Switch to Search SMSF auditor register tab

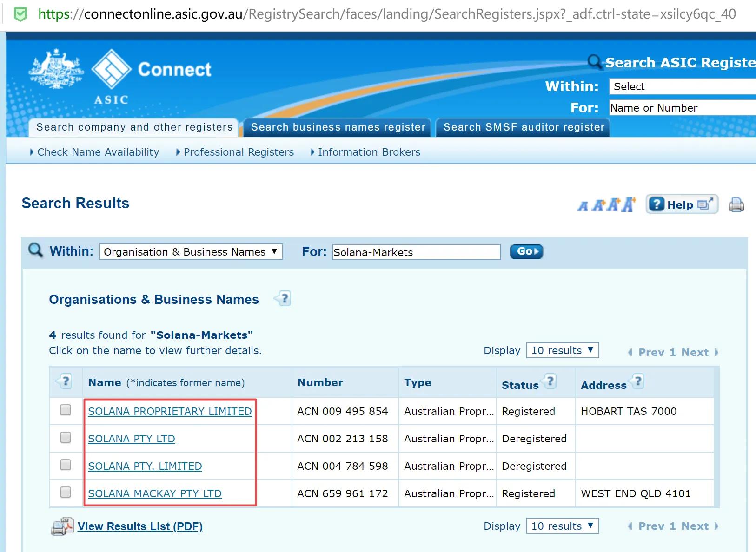pos(524,127)
